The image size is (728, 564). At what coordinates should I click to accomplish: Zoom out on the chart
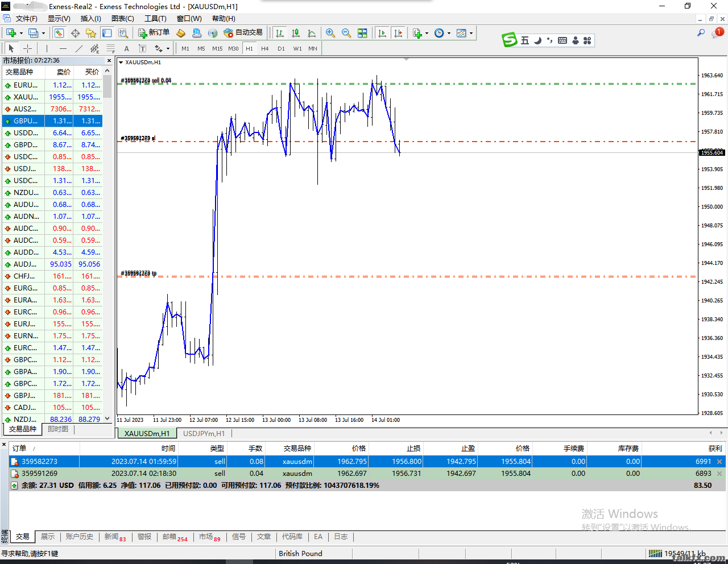[346, 33]
